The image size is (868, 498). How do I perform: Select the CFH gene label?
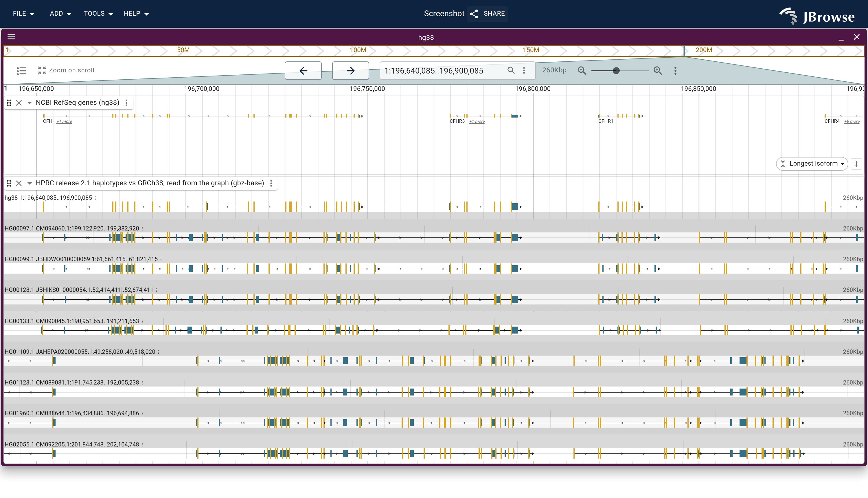[x=47, y=121]
